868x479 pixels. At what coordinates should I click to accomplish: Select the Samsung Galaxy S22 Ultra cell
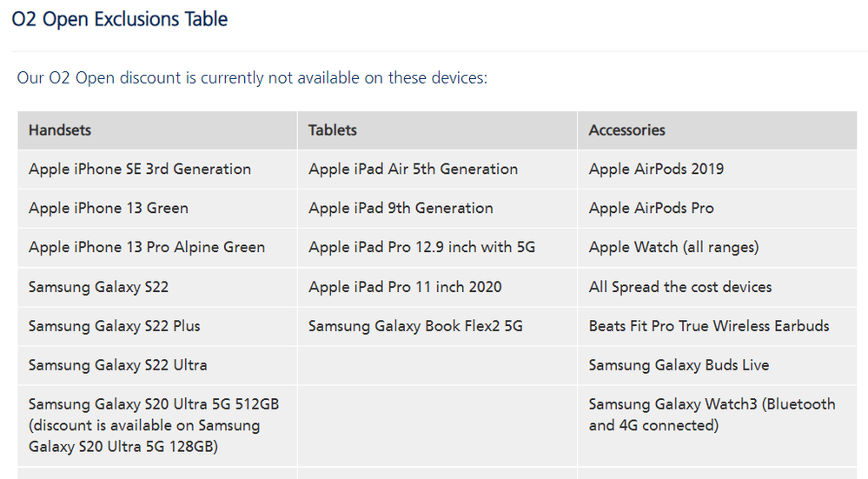click(x=118, y=366)
